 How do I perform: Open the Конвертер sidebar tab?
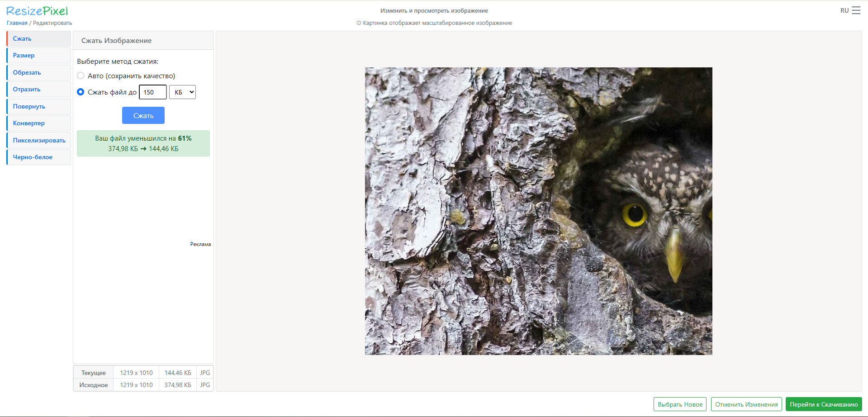[x=39, y=123]
